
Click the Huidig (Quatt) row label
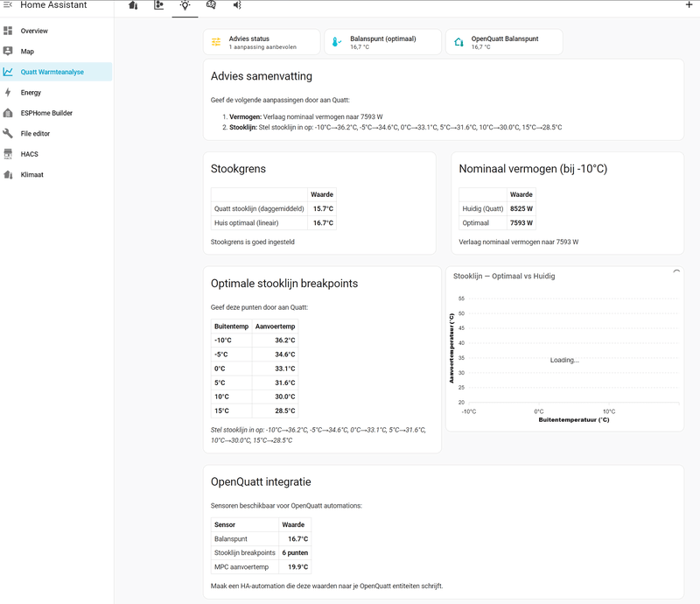483,208
